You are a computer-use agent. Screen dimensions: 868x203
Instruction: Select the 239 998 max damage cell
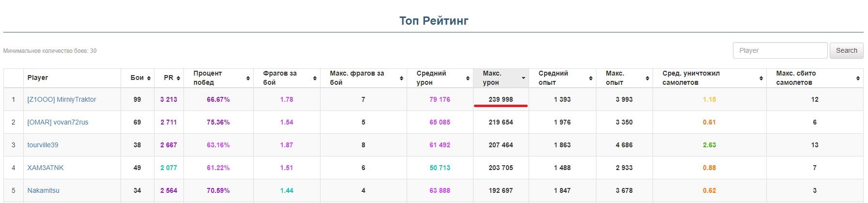(x=501, y=99)
